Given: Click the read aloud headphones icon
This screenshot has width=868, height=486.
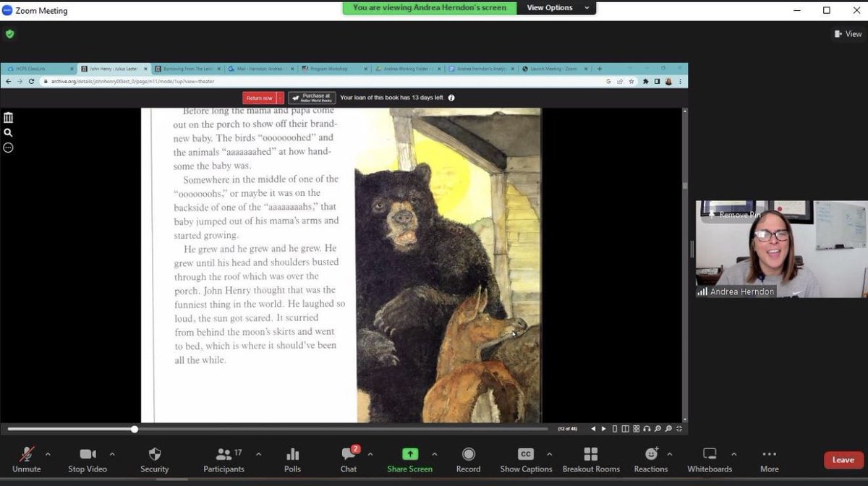Looking at the screenshot, I should [x=647, y=429].
